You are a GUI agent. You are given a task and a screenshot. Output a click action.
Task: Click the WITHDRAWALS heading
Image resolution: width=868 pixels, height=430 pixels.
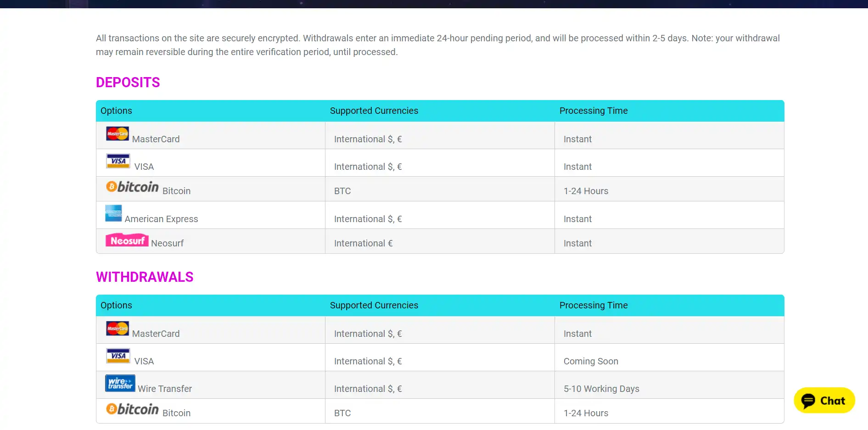pyautogui.click(x=145, y=277)
